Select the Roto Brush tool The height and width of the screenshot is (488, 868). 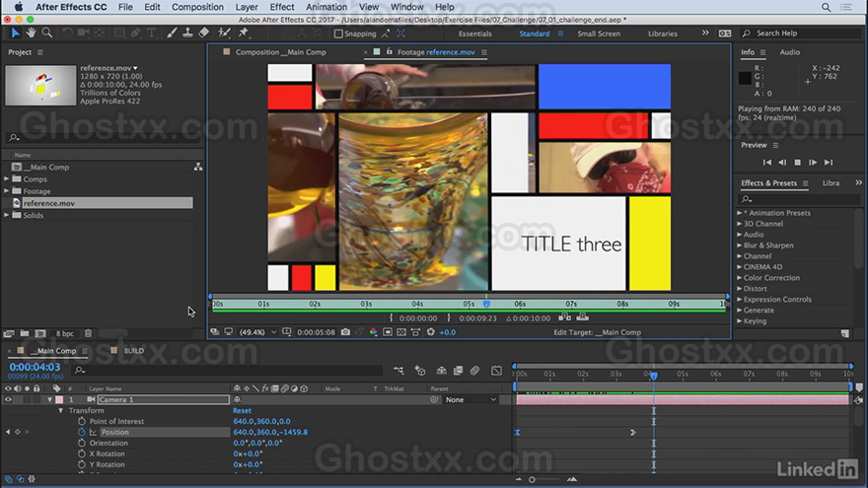coord(224,34)
